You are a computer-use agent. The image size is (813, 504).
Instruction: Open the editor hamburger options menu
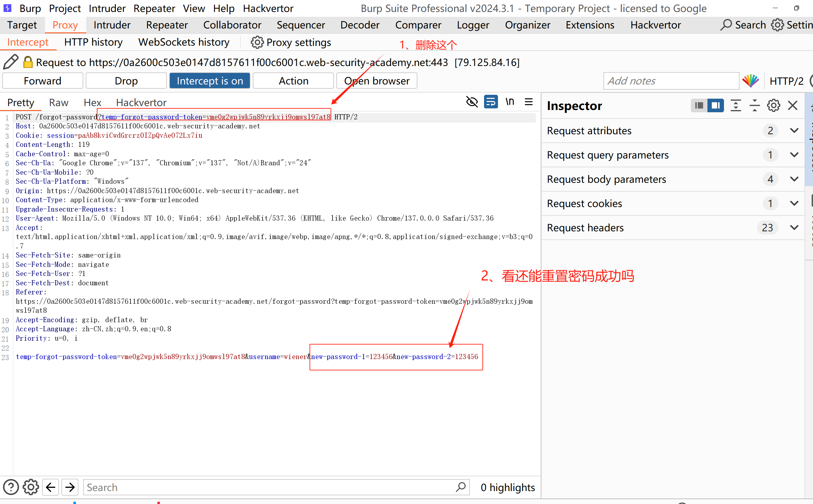point(529,102)
